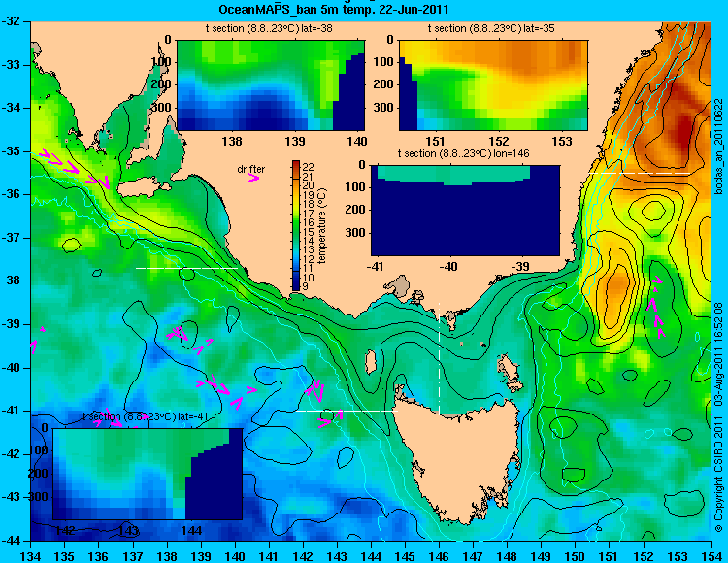Select latitude label -32 on the left axis

(11, 21)
